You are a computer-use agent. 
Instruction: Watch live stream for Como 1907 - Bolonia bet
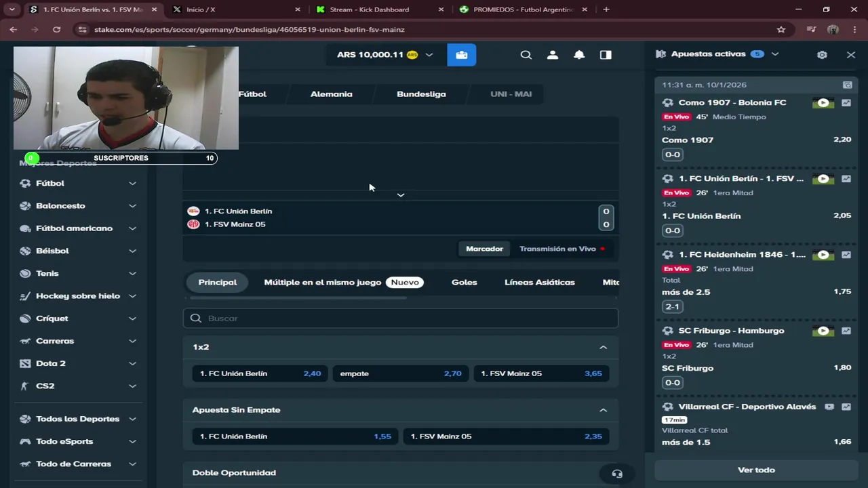point(823,103)
